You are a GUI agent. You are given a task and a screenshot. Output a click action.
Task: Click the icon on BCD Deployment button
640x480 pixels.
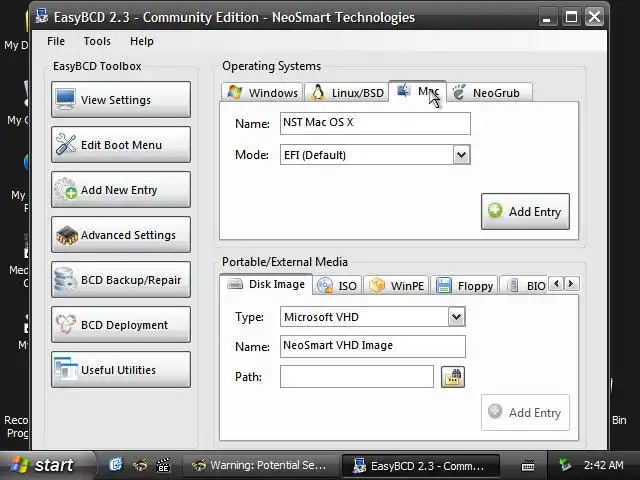[x=66, y=324]
